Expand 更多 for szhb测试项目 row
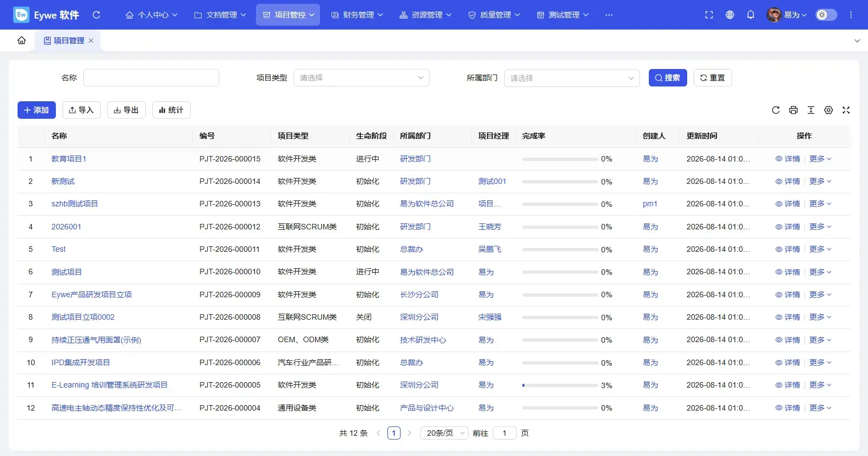This screenshot has width=868, height=456. (820, 204)
